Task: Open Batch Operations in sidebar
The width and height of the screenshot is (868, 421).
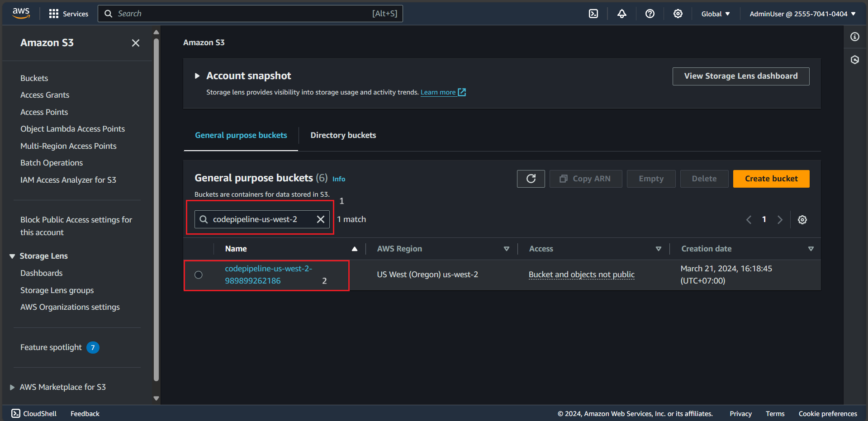Action: 52,163
